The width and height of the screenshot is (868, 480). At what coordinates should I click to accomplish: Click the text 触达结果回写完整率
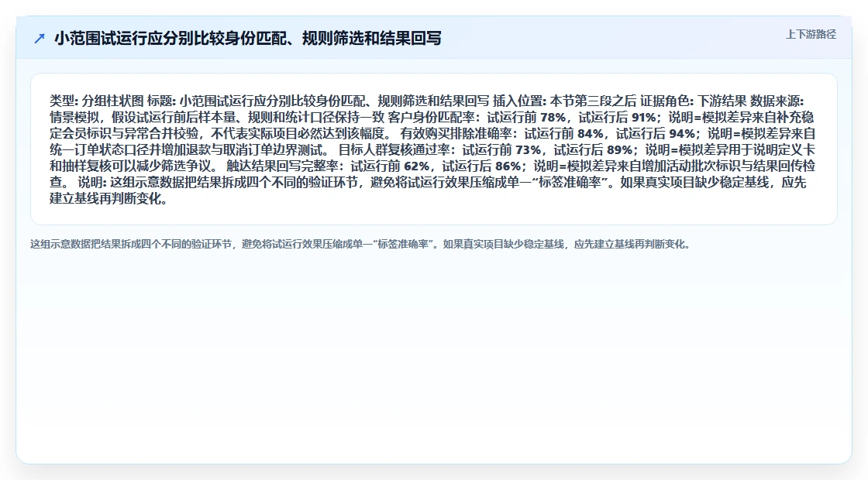click(282, 166)
